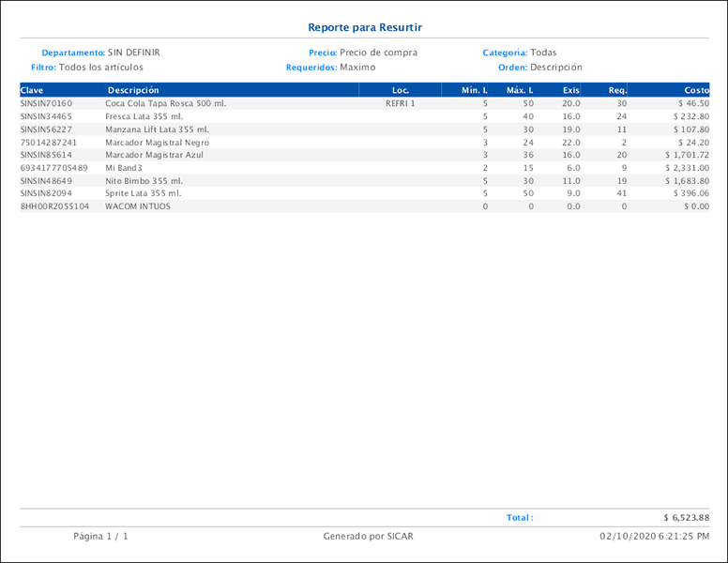Select key SINSIN34465
Viewport: 728px width, 563px height.
[x=46, y=116]
